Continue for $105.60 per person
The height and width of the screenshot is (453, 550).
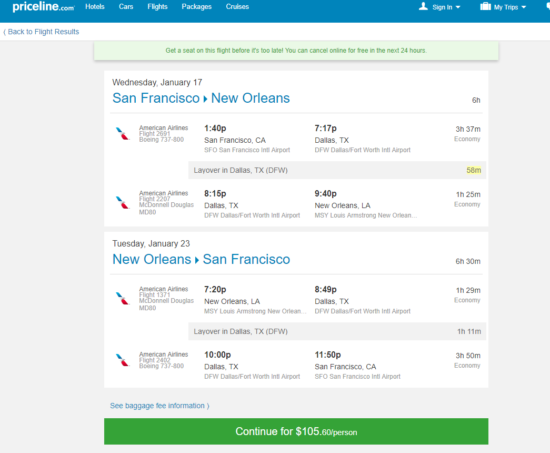296,431
